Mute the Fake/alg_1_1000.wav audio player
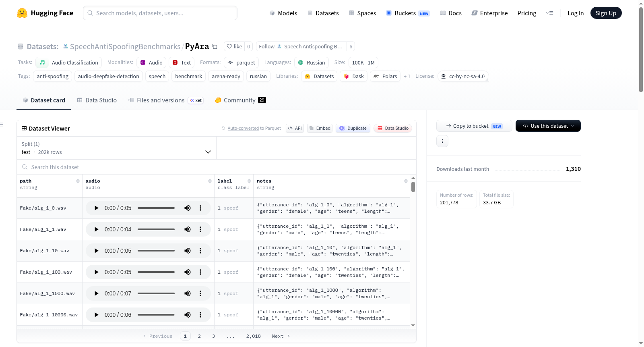This screenshot has width=644, height=347. (x=188, y=293)
